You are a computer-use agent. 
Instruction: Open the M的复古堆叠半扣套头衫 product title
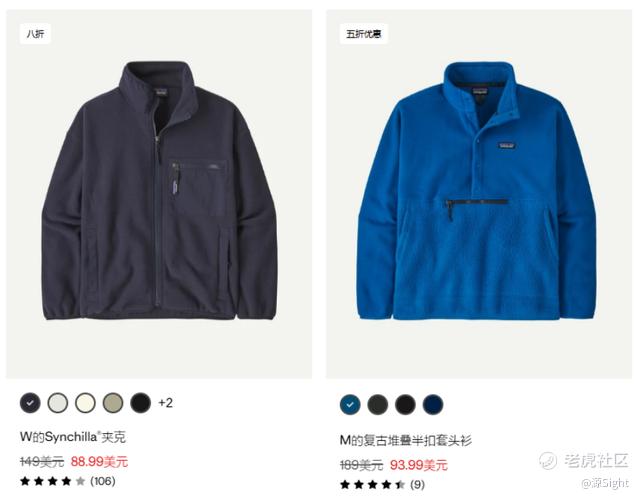[406, 440]
